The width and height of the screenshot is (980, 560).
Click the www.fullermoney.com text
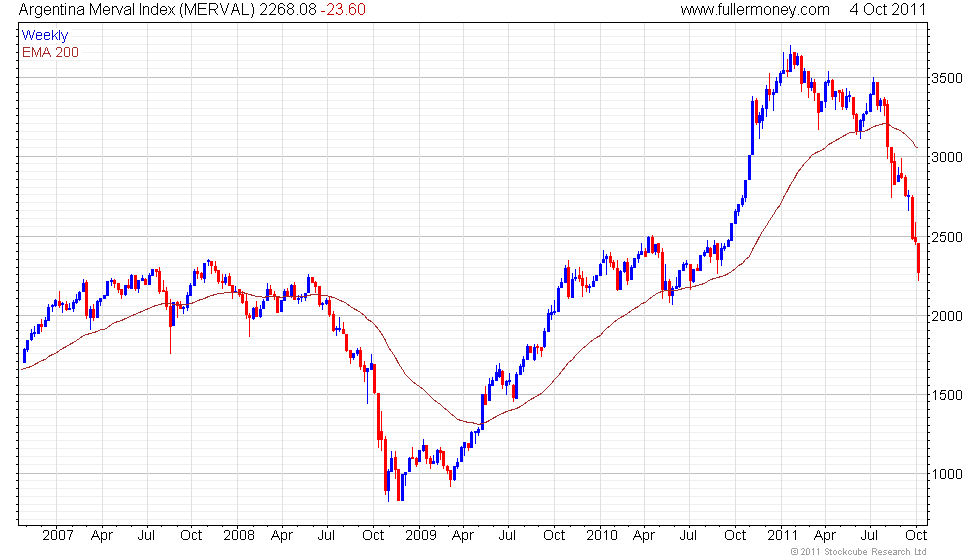point(754,9)
